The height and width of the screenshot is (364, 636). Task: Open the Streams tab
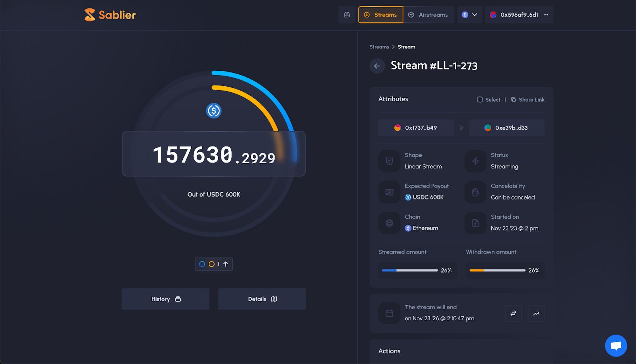[381, 15]
